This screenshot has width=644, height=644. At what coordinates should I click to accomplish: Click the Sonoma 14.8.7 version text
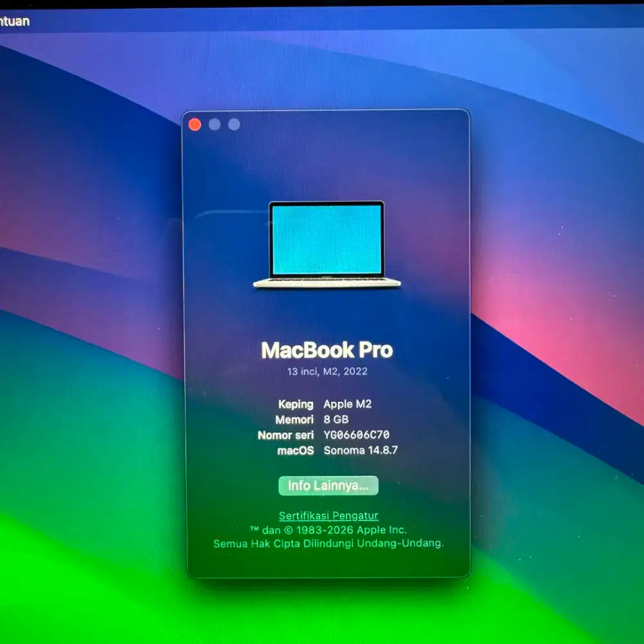pos(361,450)
